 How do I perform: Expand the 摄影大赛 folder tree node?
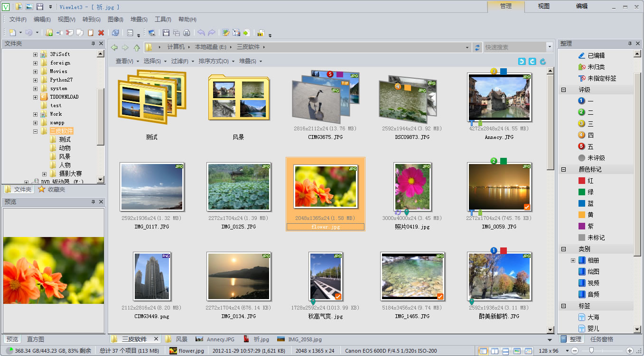(x=44, y=174)
